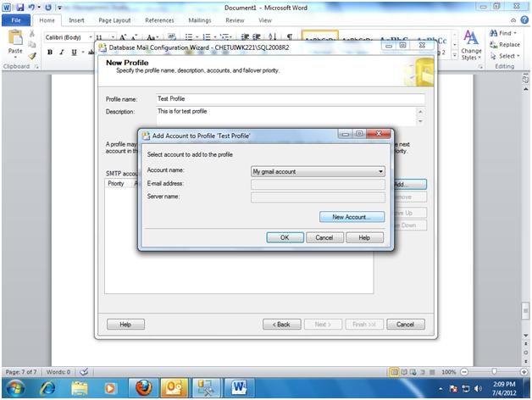This screenshot has height=400, width=532.
Task: Open the font name dropdown Calibri (Body)
Action: pos(91,37)
